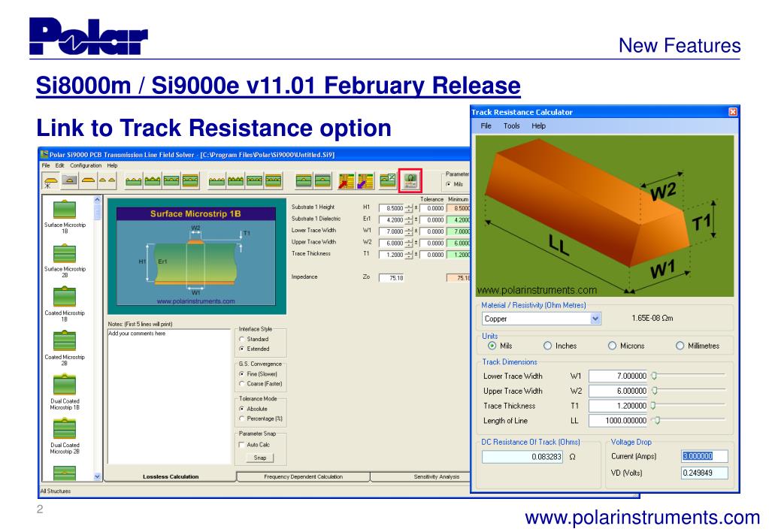Click H1 tolerance 0.0000 field
Image resolution: width=769 pixels, height=532 pixels.
(432, 208)
